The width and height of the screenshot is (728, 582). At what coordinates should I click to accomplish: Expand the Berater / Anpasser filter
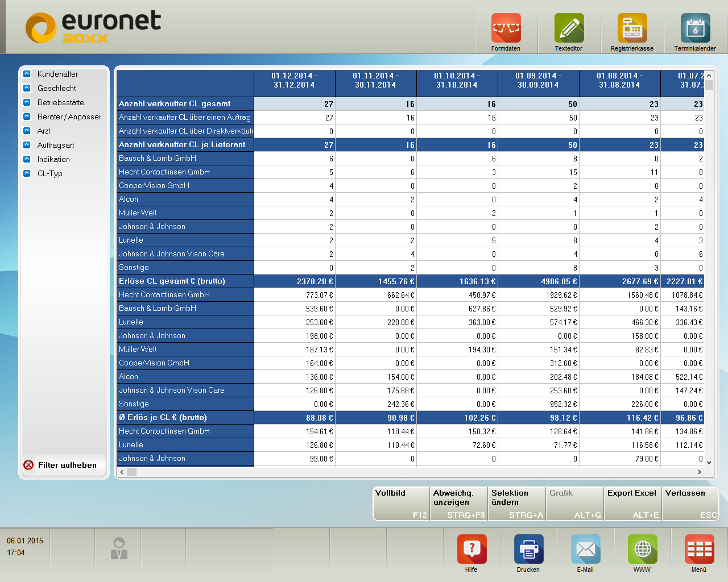click(27, 117)
